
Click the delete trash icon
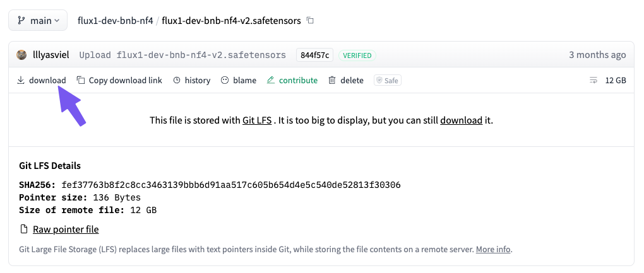pos(332,80)
